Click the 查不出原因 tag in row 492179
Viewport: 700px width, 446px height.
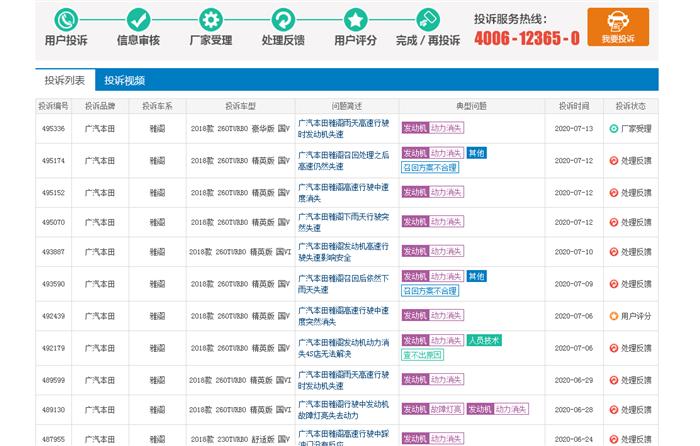click(423, 355)
